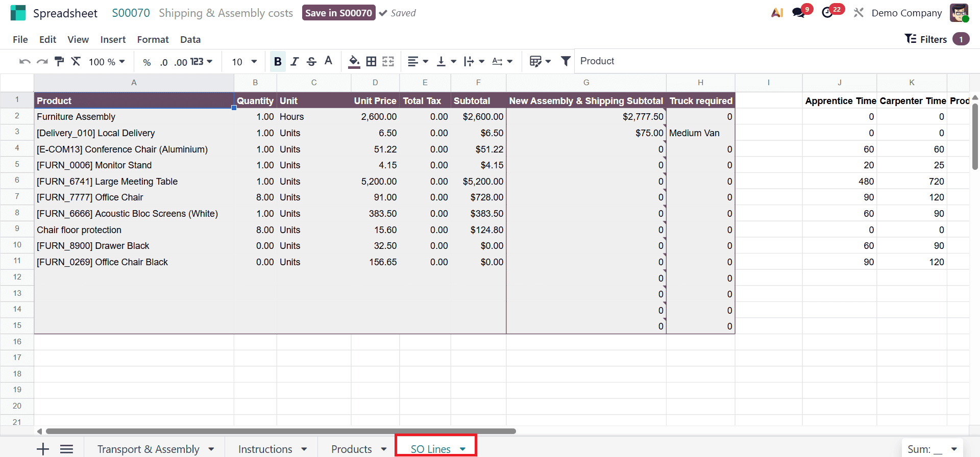Click the font size 10 field
The image size is (980, 457).
pyautogui.click(x=237, y=62)
